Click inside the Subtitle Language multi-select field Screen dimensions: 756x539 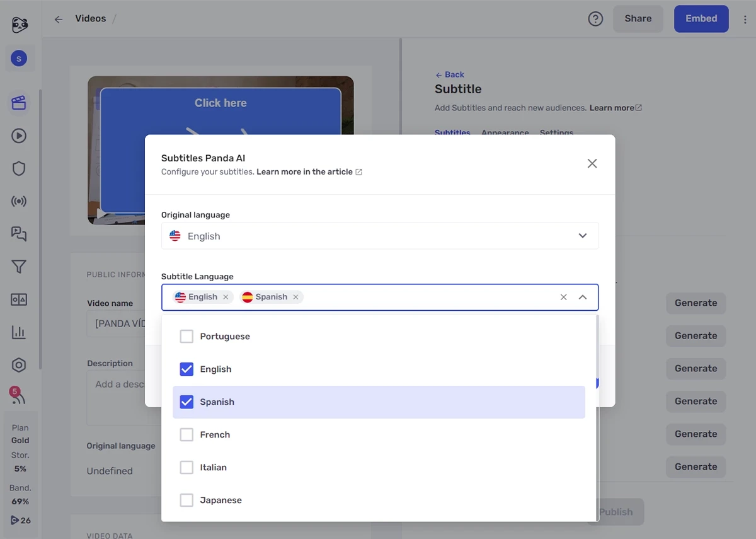[380, 297]
